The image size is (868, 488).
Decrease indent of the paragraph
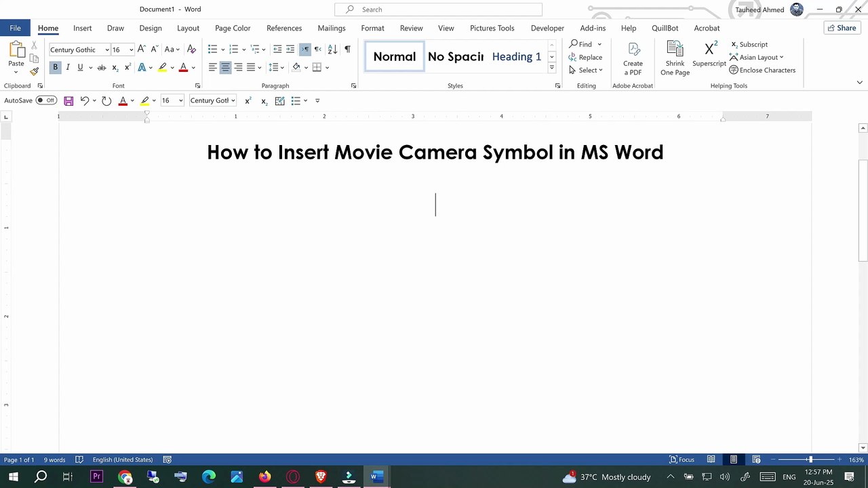coord(277,49)
